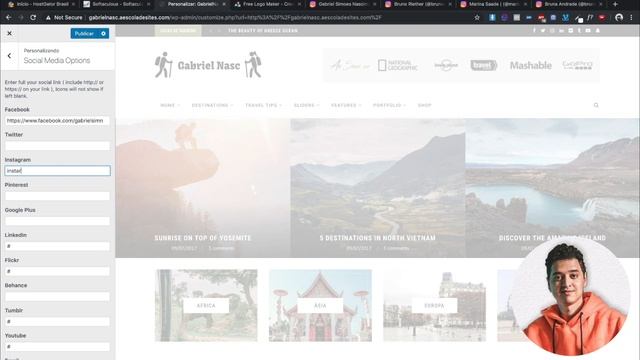Go back from Social Media Options
The height and width of the screenshot is (360, 640).
click(x=9, y=56)
